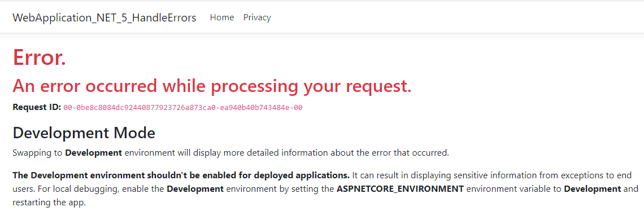Click the sentence starting 'Swapping to Development'
This screenshot has width=644, height=220.
pyautogui.click(x=231, y=153)
